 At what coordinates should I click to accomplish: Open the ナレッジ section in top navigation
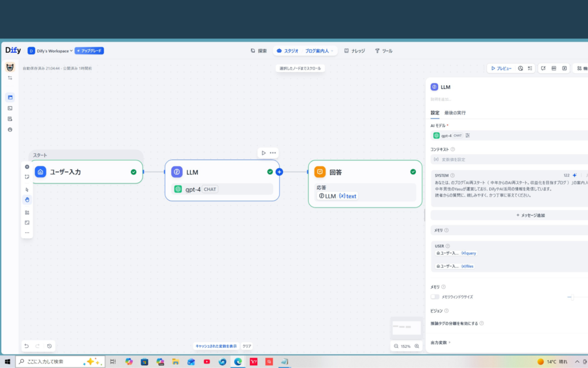point(357,51)
